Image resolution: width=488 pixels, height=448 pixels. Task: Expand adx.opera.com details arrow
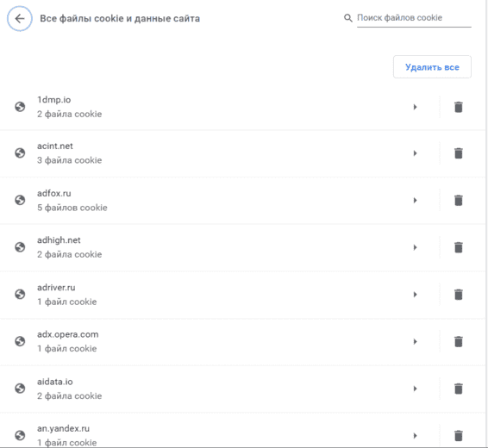click(x=415, y=341)
